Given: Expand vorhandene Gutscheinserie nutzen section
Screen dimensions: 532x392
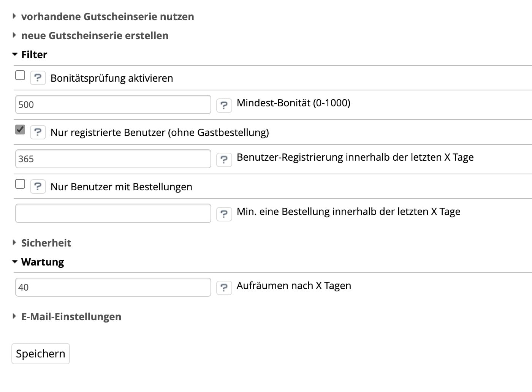Looking at the screenshot, I should pyautogui.click(x=108, y=17).
